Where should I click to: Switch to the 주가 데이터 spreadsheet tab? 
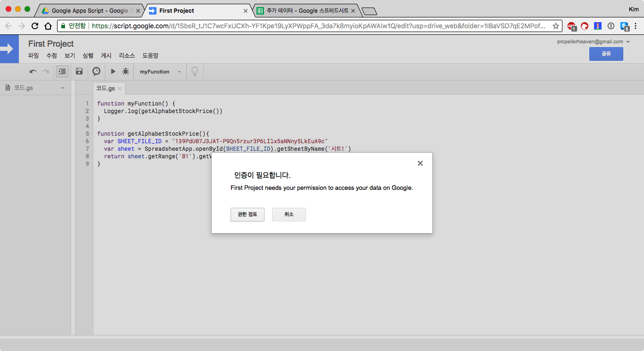coord(305,10)
